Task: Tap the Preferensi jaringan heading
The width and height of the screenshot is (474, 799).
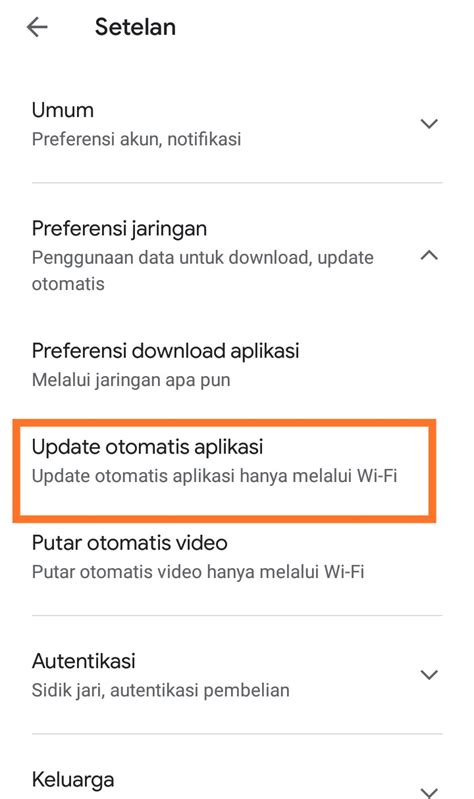Action: point(119,228)
